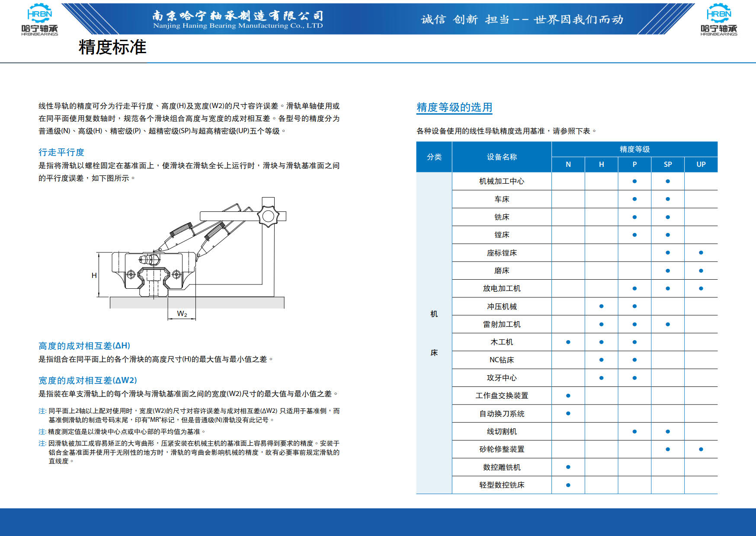Click the SP column header
The image size is (756, 536).
(x=668, y=164)
